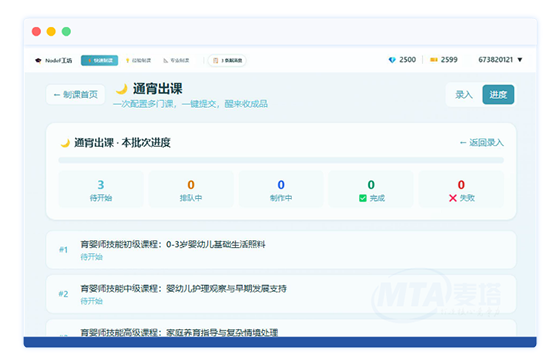Click the green checkmark 完成 icon

pyautogui.click(x=363, y=198)
